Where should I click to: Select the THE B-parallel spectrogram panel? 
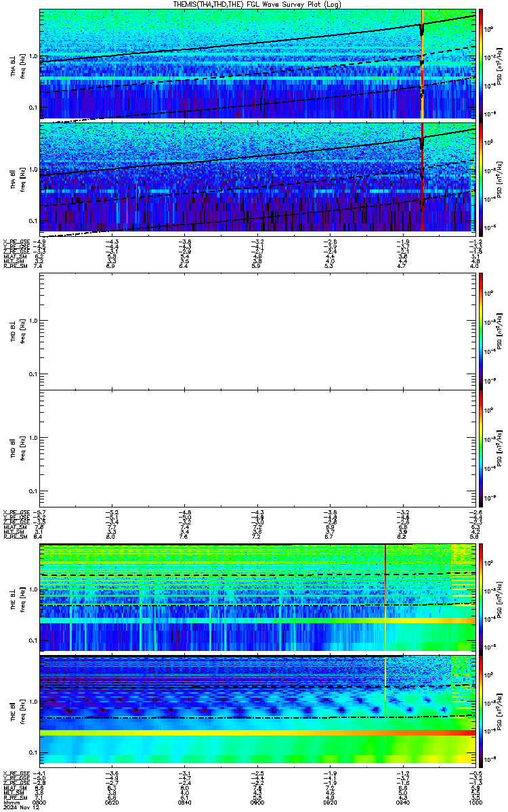tap(257, 712)
